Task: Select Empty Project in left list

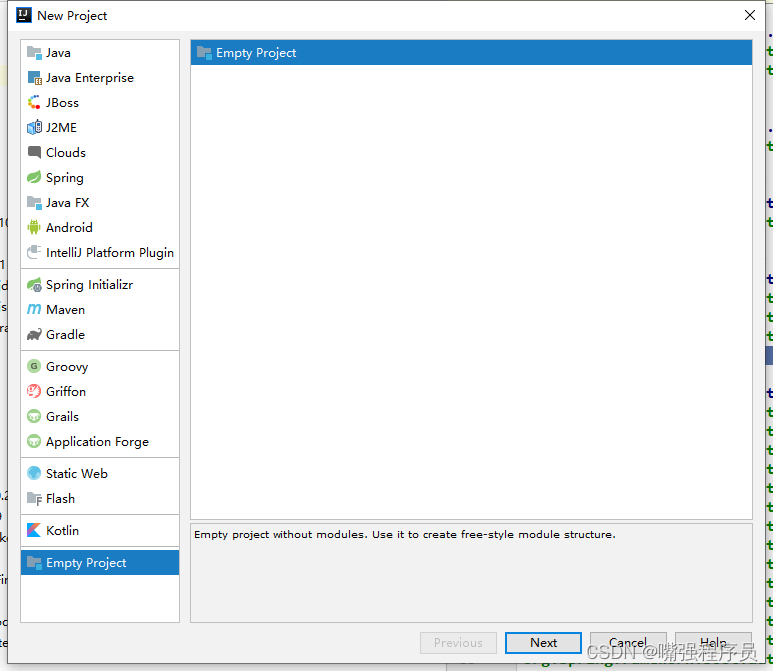Action: (100, 563)
